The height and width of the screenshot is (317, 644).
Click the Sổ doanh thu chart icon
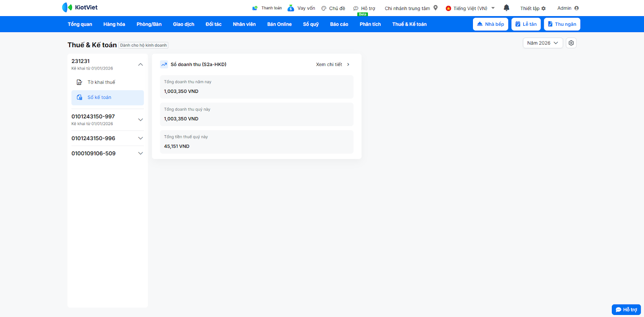(x=164, y=64)
